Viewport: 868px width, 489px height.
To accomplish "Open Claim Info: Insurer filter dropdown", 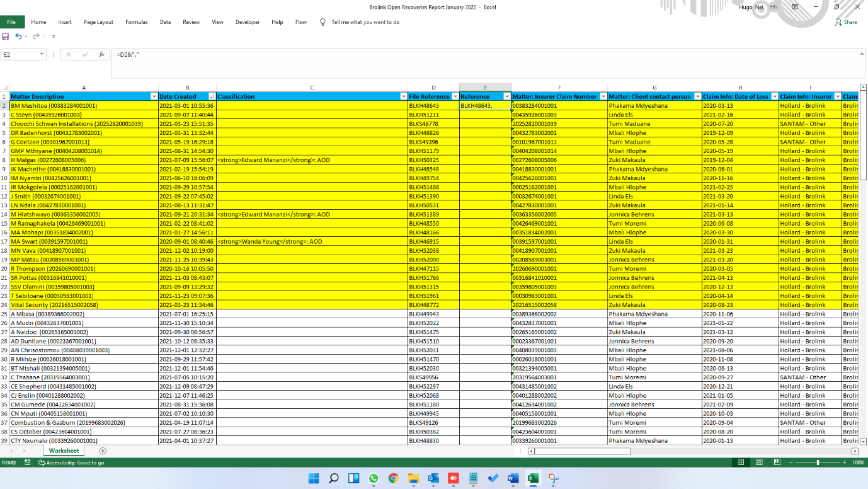I will click(837, 96).
